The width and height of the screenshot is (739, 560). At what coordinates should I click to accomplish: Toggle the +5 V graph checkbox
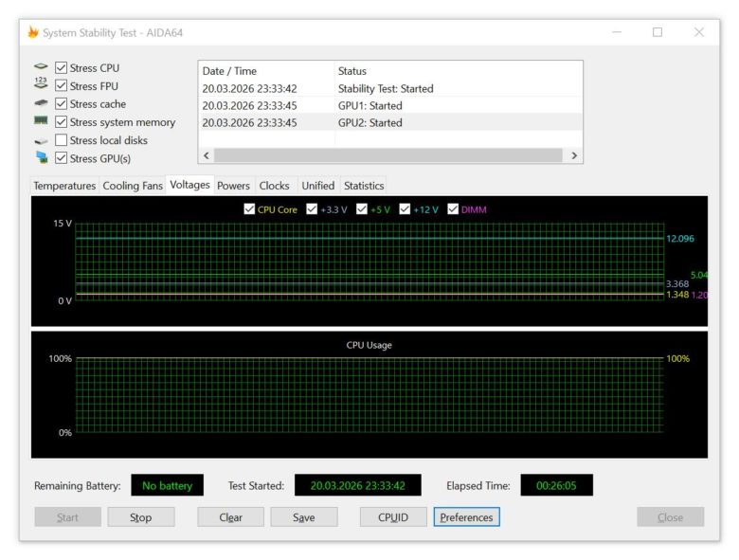coord(362,208)
